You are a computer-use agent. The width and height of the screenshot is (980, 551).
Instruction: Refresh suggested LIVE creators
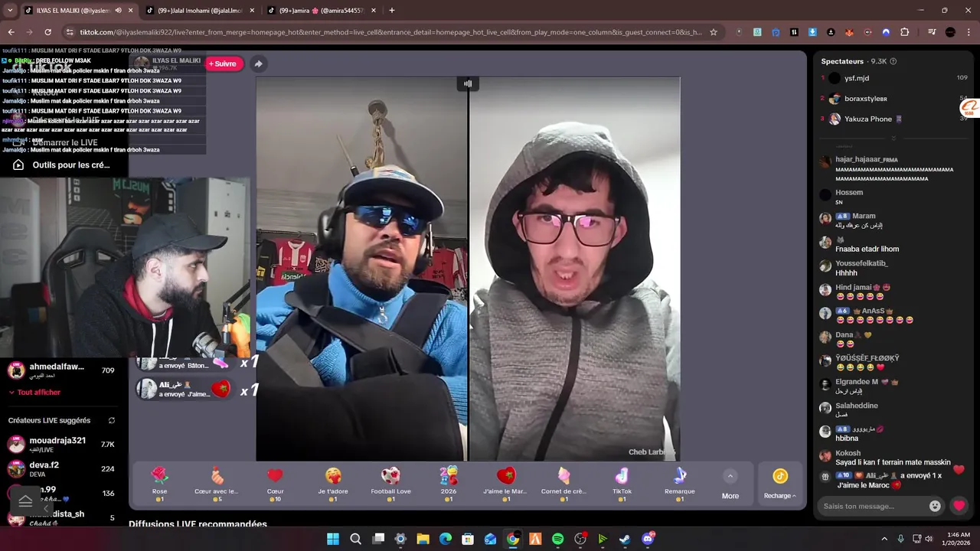point(112,420)
